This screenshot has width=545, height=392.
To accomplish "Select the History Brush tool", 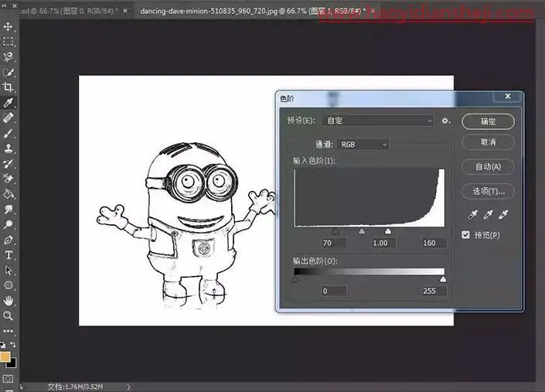I will [8, 163].
